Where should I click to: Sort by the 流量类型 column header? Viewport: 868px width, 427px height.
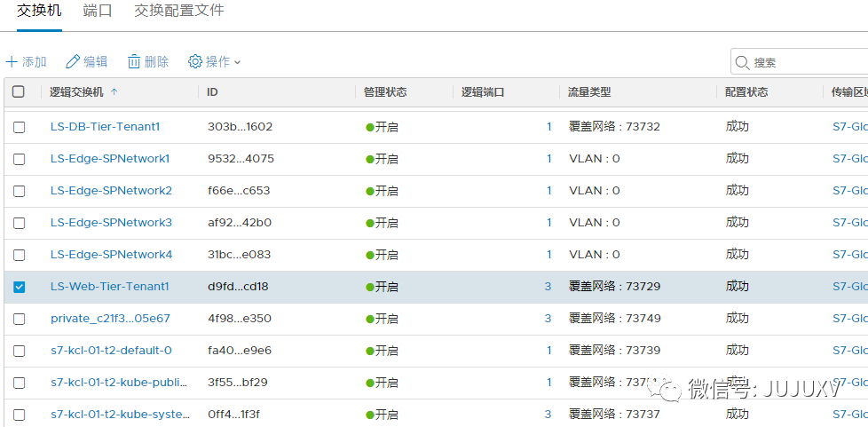point(589,92)
